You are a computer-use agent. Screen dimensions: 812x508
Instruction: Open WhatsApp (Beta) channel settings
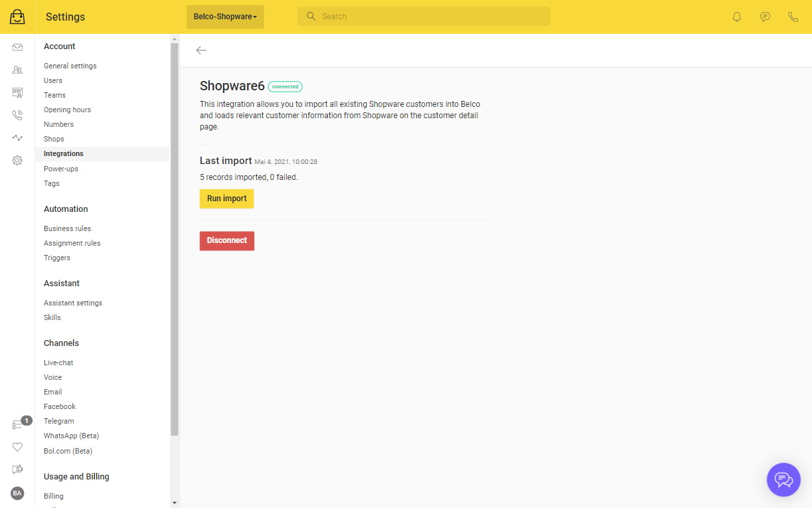point(71,436)
